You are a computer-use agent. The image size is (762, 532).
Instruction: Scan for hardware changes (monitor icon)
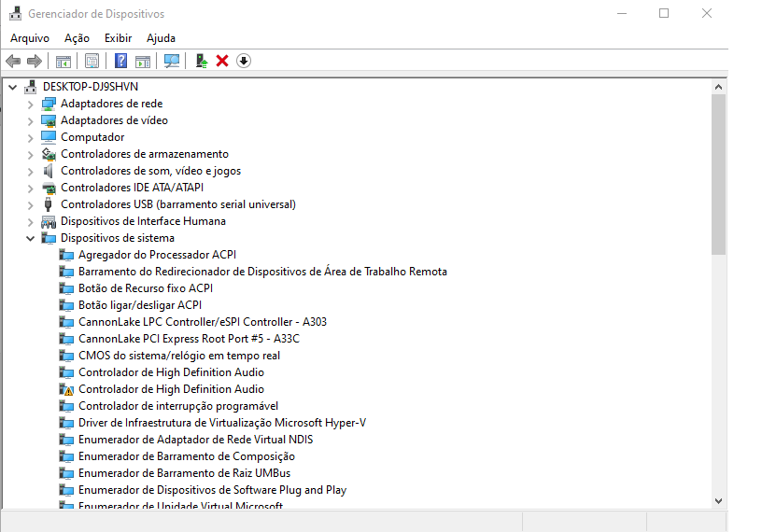point(172,62)
